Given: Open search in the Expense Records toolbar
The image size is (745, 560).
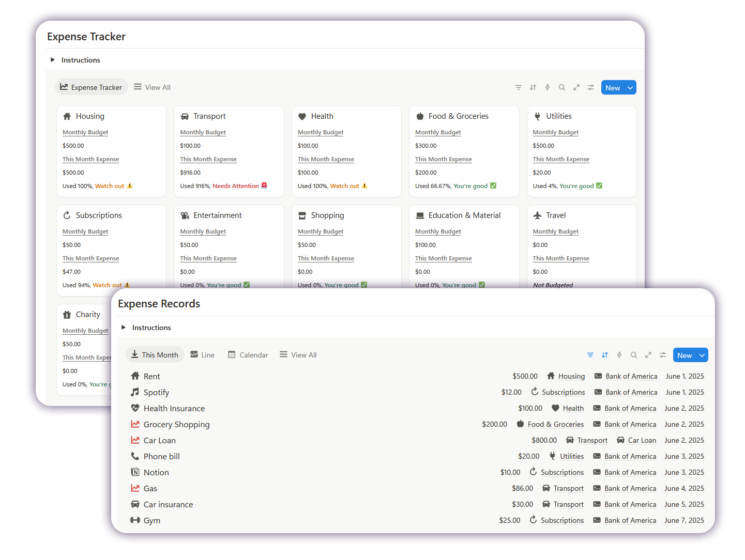Looking at the screenshot, I should (x=633, y=355).
